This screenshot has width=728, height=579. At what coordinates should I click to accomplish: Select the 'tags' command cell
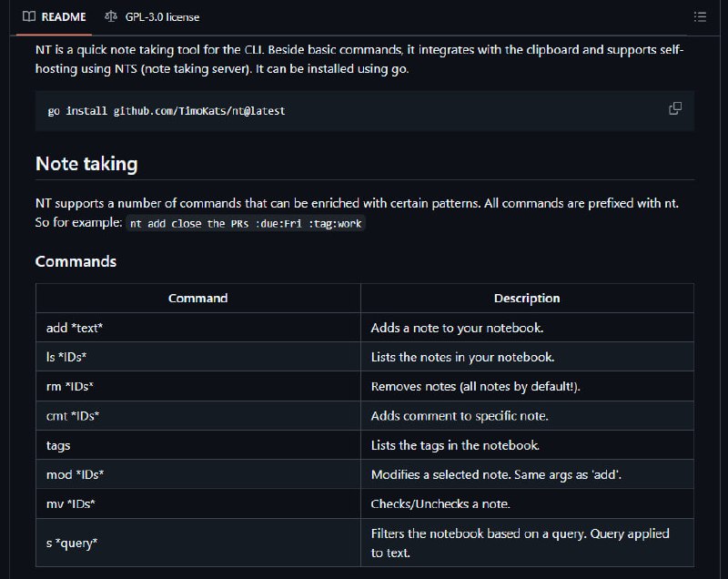pyautogui.click(x=198, y=445)
